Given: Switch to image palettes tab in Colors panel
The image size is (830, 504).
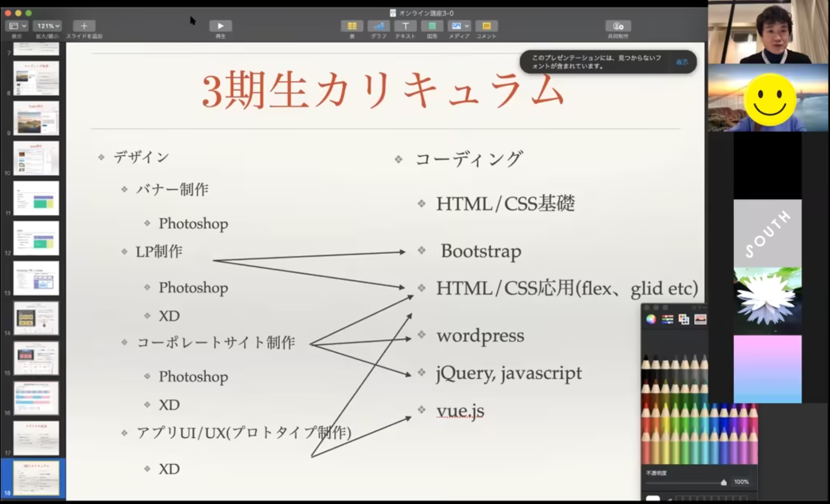Looking at the screenshot, I should tap(700, 319).
